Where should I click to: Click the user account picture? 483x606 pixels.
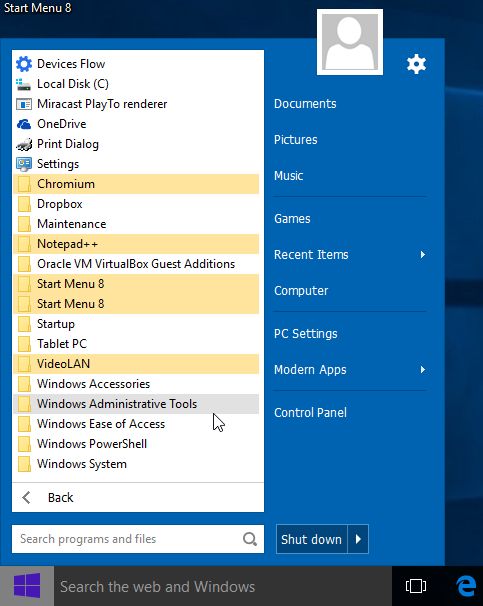coord(350,42)
